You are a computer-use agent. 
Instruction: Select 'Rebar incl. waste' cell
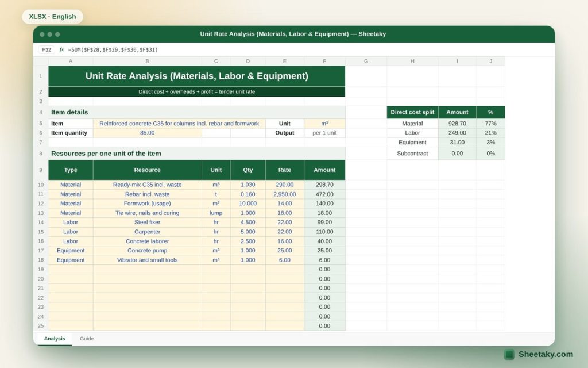147,194
